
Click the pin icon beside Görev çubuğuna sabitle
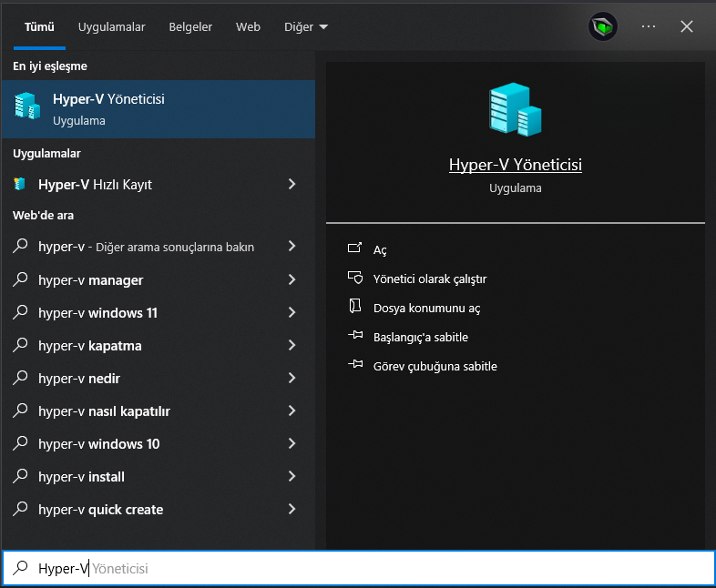[x=355, y=364]
